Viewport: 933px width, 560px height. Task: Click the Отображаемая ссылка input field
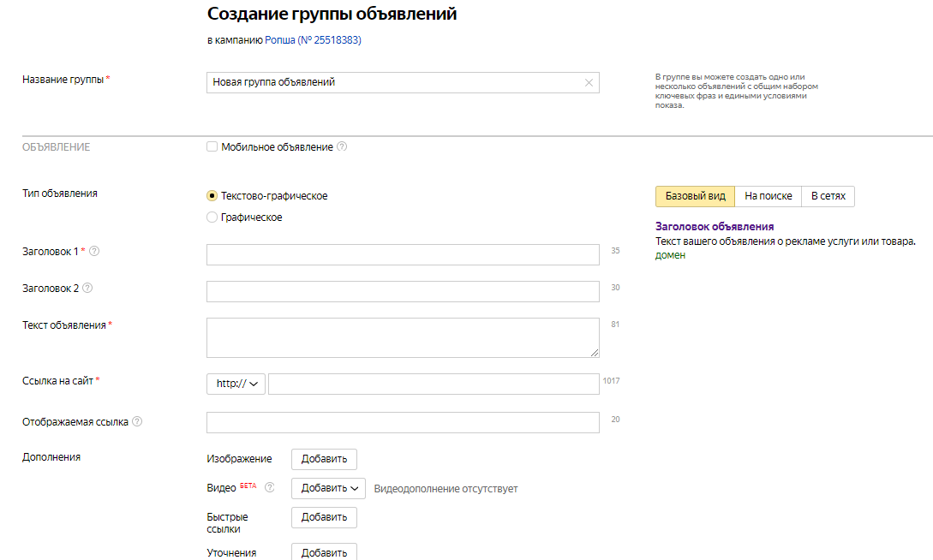click(403, 422)
